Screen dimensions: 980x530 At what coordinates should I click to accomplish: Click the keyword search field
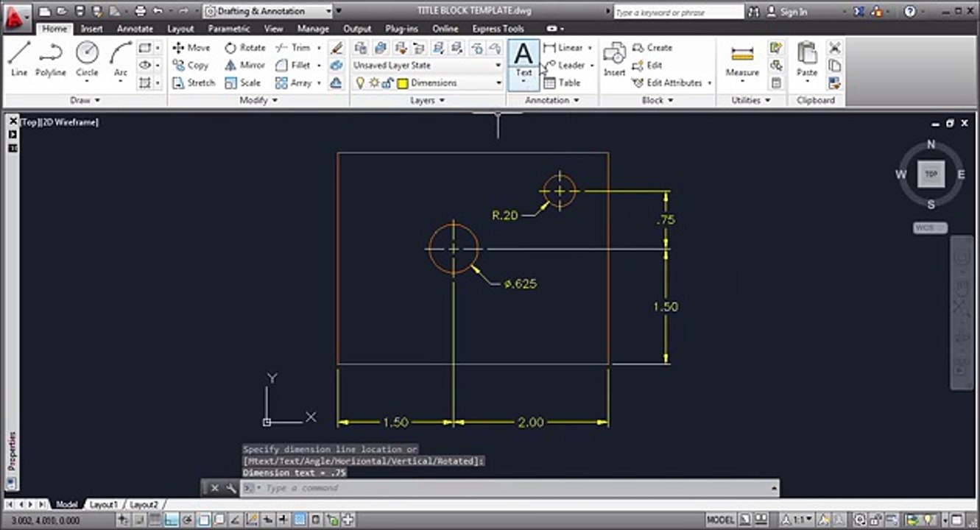tap(677, 12)
